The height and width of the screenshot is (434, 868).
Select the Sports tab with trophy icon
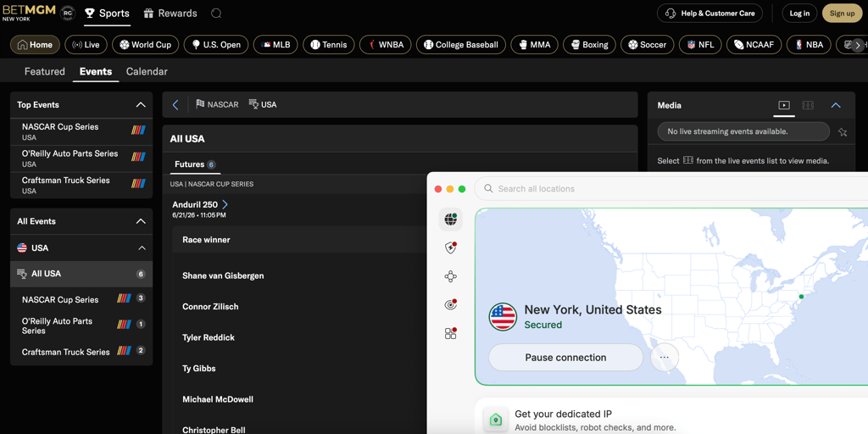[x=108, y=14]
